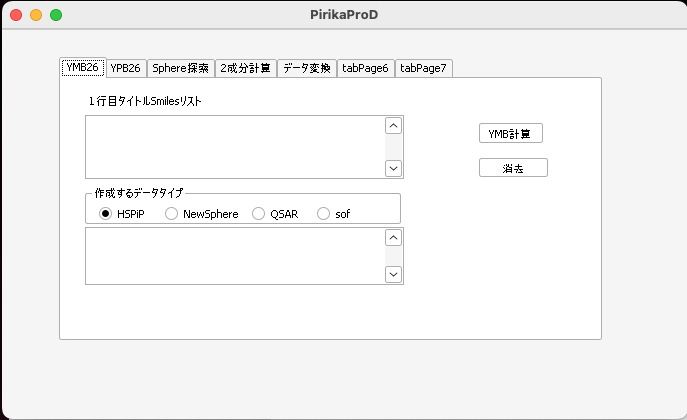This screenshot has width=687, height=420.
Task: Click the 消去 clear button
Action: coord(513,168)
